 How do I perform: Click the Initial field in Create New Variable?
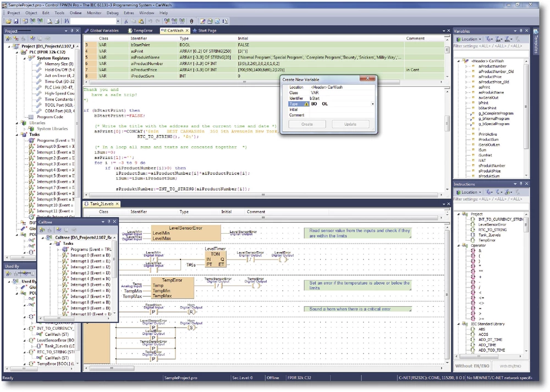(x=341, y=109)
